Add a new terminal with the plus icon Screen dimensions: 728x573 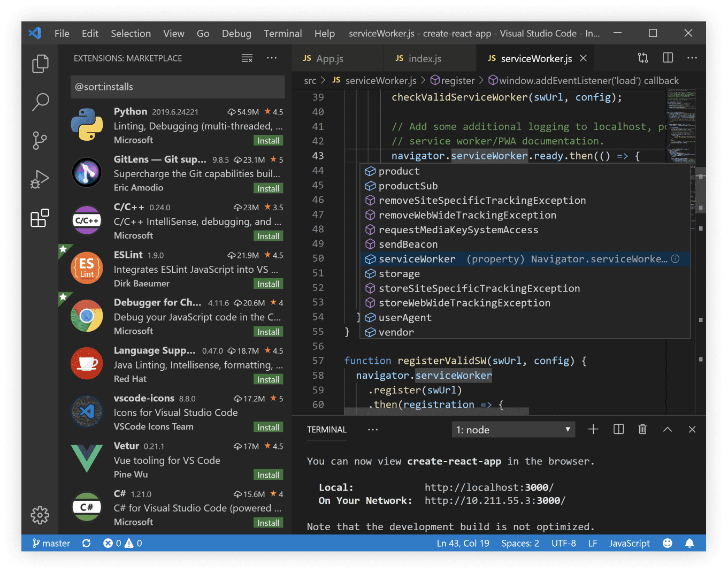(x=593, y=429)
